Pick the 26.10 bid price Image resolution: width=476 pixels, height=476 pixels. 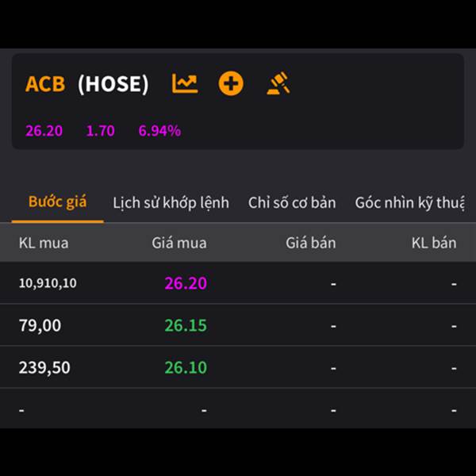tap(186, 367)
